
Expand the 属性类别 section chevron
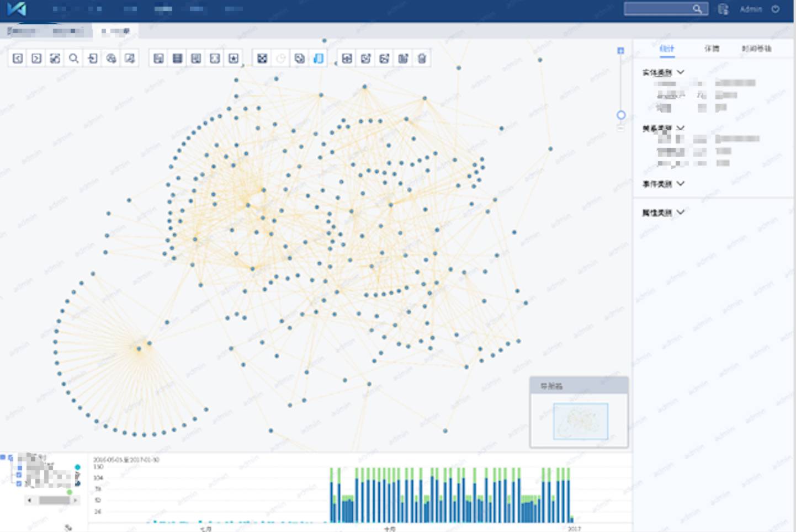[681, 212]
